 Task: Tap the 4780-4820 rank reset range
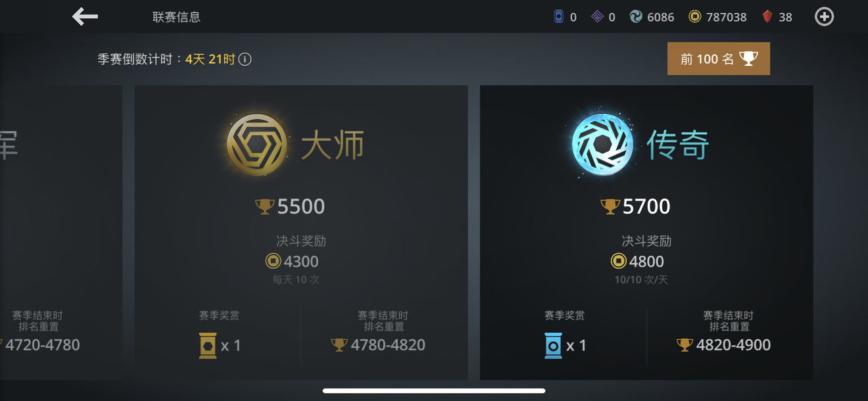(x=378, y=344)
